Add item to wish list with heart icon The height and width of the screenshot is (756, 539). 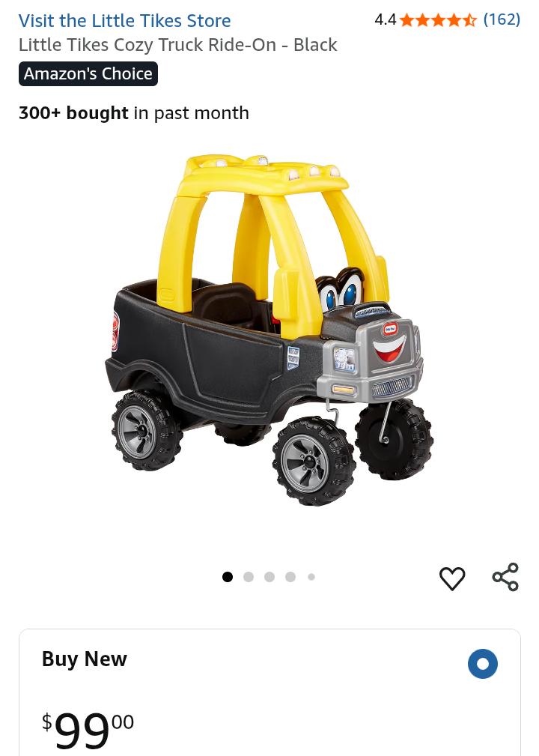[x=452, y=578]
